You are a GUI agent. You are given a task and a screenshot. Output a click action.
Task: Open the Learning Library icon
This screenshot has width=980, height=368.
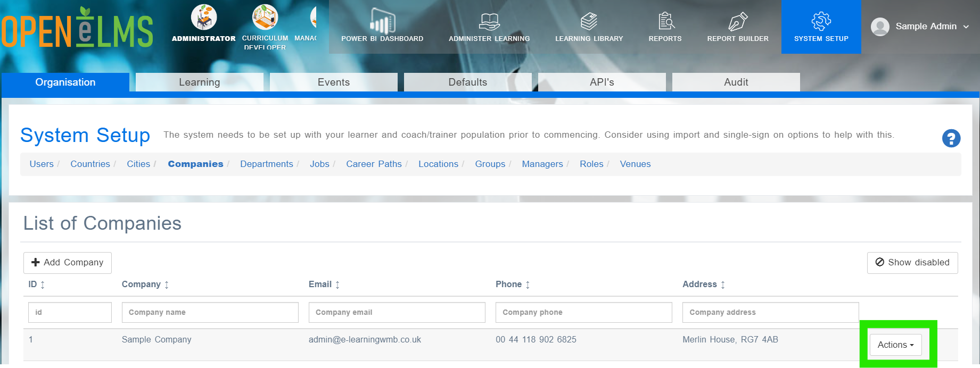(x=589, y=21)
